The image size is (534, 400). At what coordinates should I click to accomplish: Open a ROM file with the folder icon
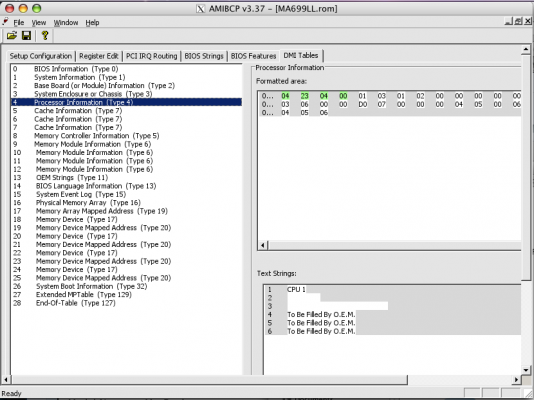click(x=12, y=35)
